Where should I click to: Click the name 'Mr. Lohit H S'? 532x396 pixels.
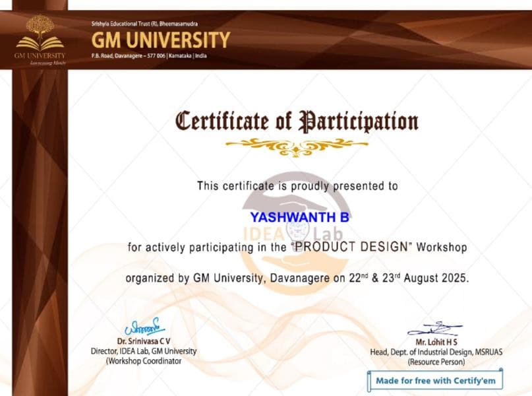click(436, 343)
